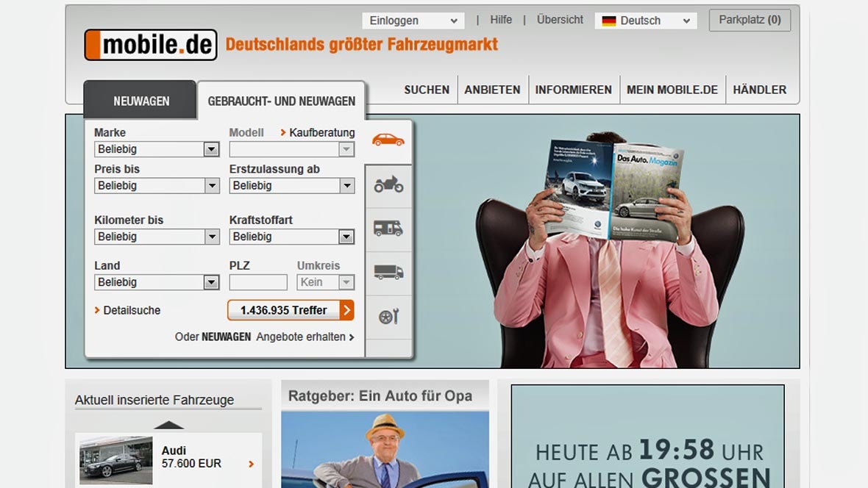Screen dimensions: 868x488
Task: Click the PLZ input field
Action: [258, 282]
